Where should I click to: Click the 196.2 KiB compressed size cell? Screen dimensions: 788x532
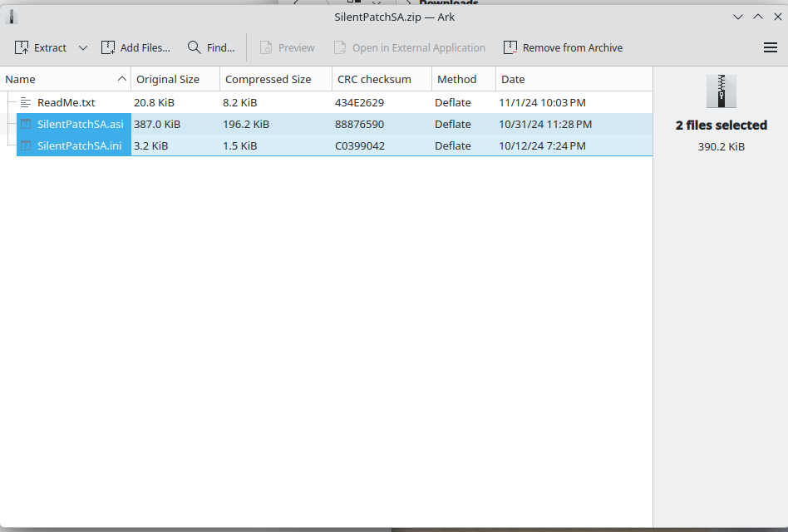click(246, 124)
